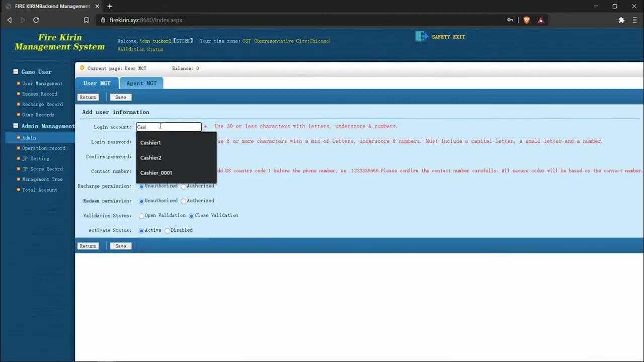The height and width of the screenshot is (362, 644).
Task: Click the browser forward arrow
Action: 23,20
